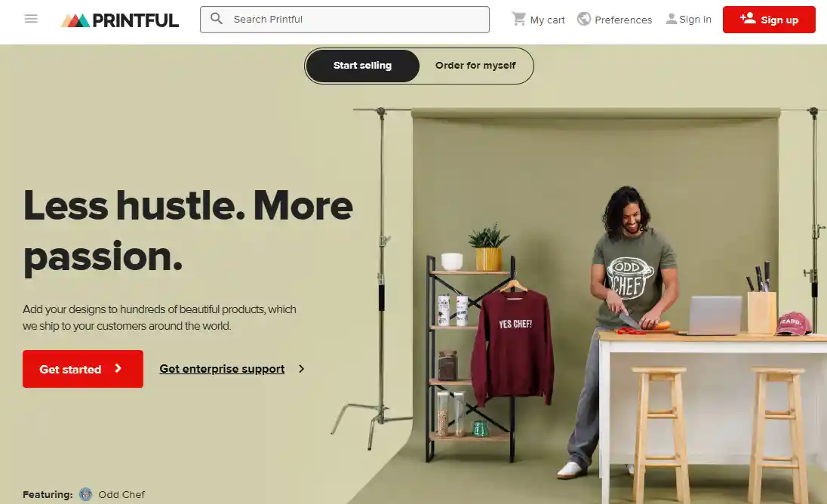The image size is (827, 504).
Task: Click the magnifier search icon
Action: click(217, 19)
